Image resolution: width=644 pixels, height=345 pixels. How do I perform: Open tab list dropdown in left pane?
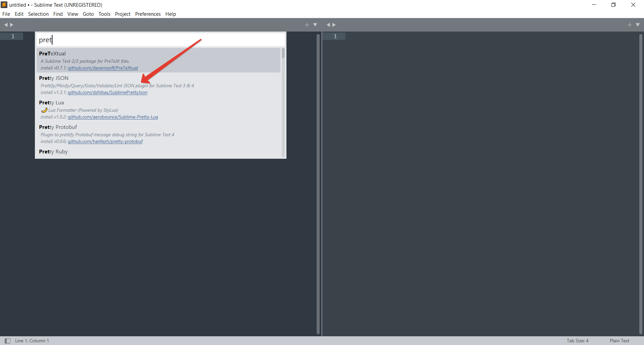click(x=315, y=25)
